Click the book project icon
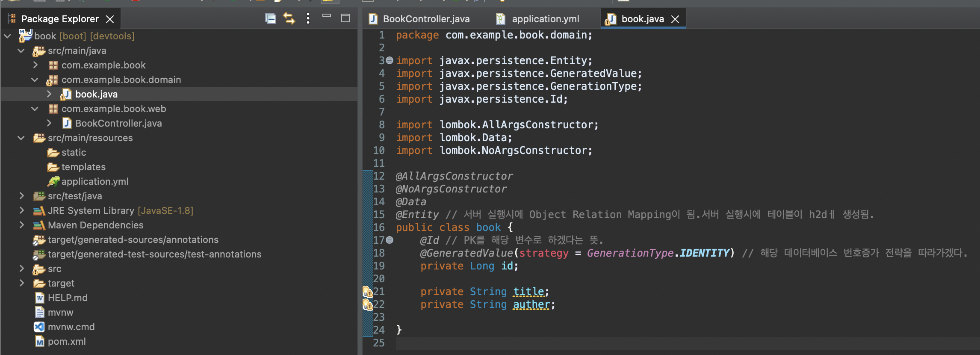 coord(25,36)
